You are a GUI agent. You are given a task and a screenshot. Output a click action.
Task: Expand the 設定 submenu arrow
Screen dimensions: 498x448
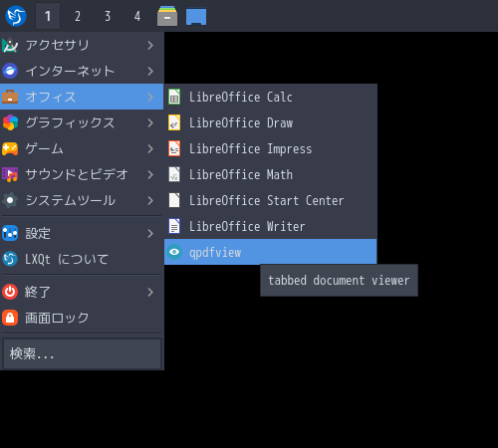tap(150, 234)
